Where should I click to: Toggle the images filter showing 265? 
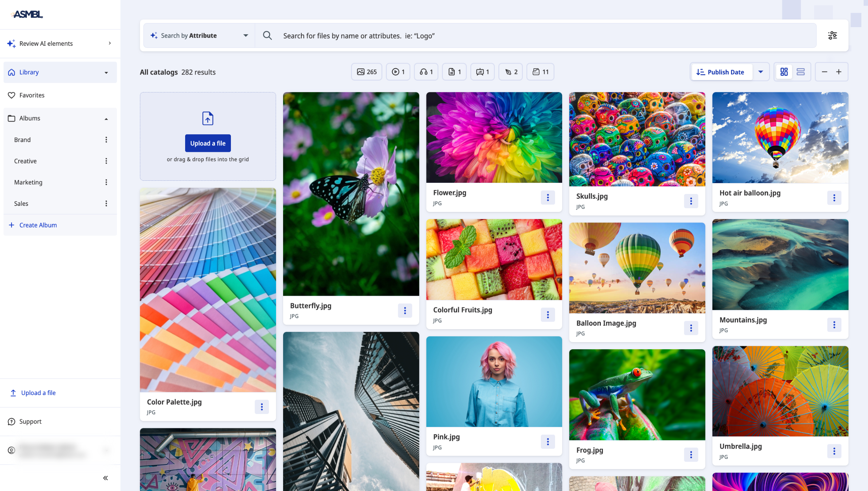(x=367, y=72)
